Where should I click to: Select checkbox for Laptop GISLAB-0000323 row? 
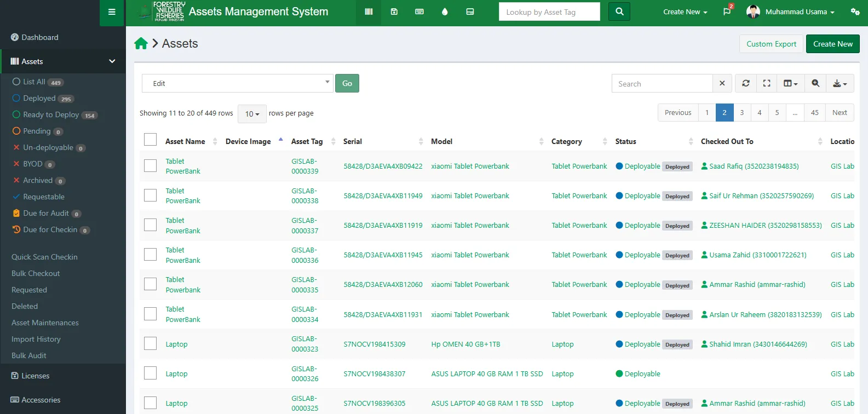(x=151, y=344)
